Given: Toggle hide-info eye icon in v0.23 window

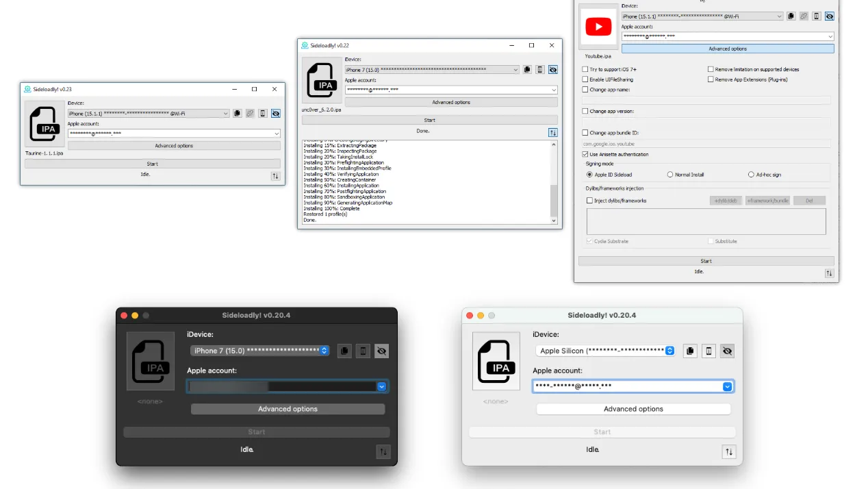Looking at the screenshot, I should [276, 113].
